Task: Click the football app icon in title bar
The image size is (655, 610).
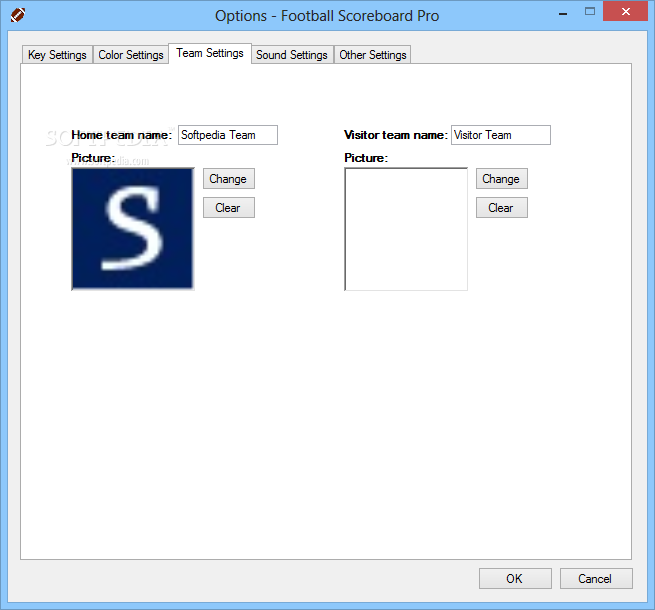Action: click(x=18, y=15)
